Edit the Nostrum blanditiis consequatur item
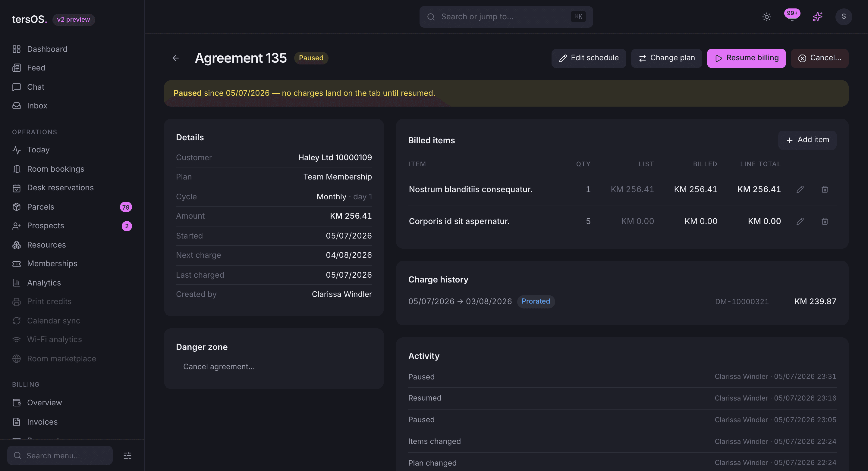This screenshot has width=868, height=471. [x=800, y=189]
